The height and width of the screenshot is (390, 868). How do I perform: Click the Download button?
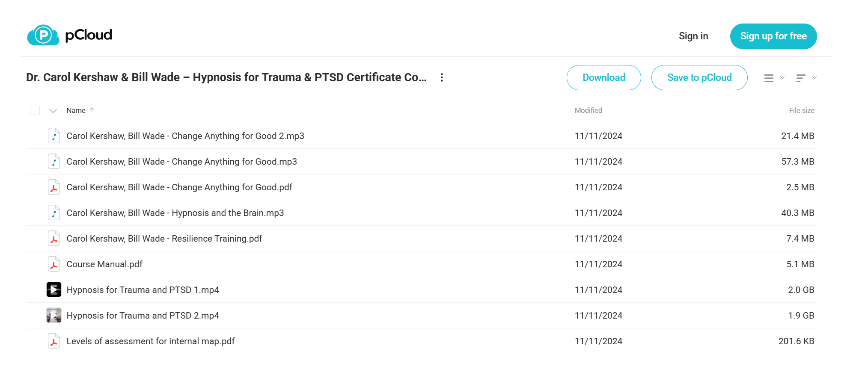pyautogui.click(x=604, y=77)
